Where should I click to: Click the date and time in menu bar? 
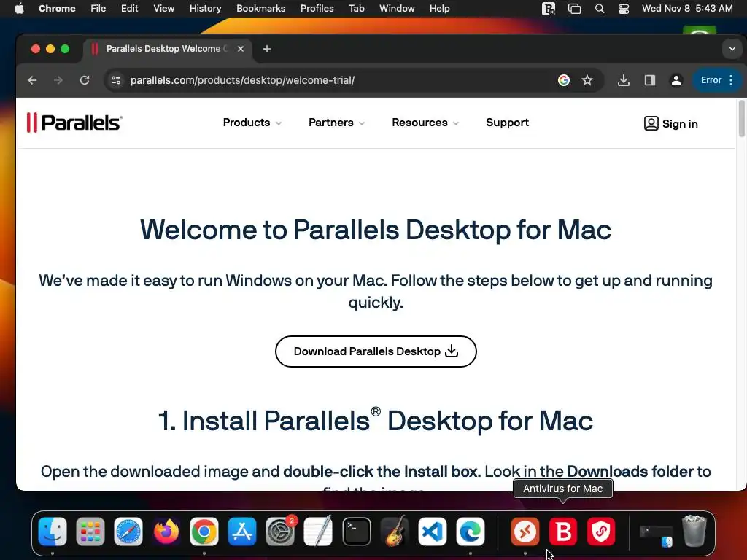[x=687, y=8]
